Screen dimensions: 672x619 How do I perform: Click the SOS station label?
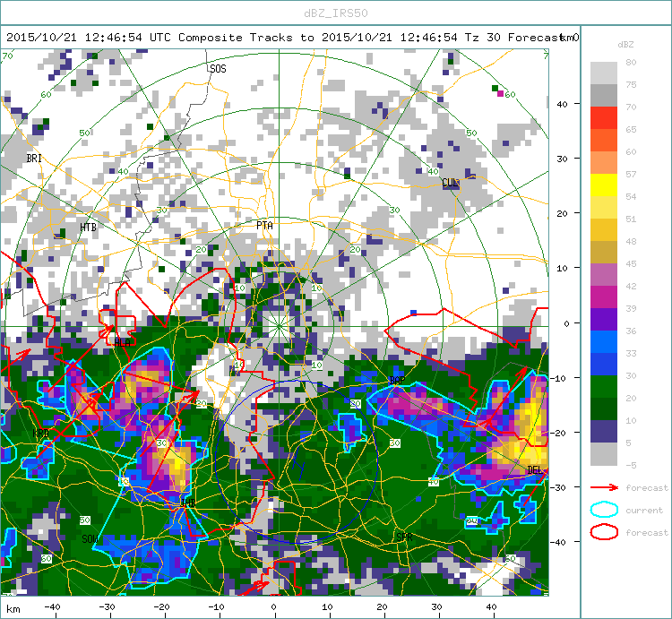[218, 69]
